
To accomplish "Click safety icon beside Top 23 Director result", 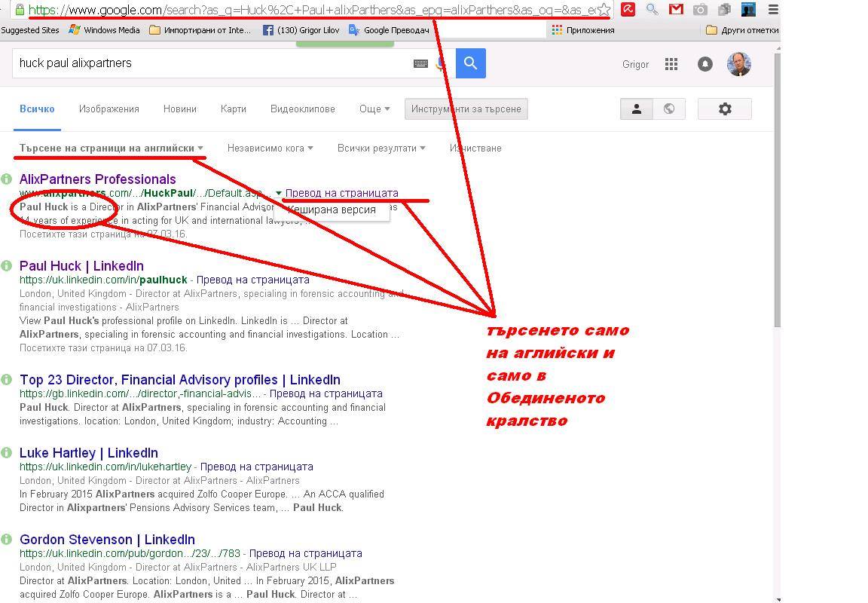I will click(6, 379).
